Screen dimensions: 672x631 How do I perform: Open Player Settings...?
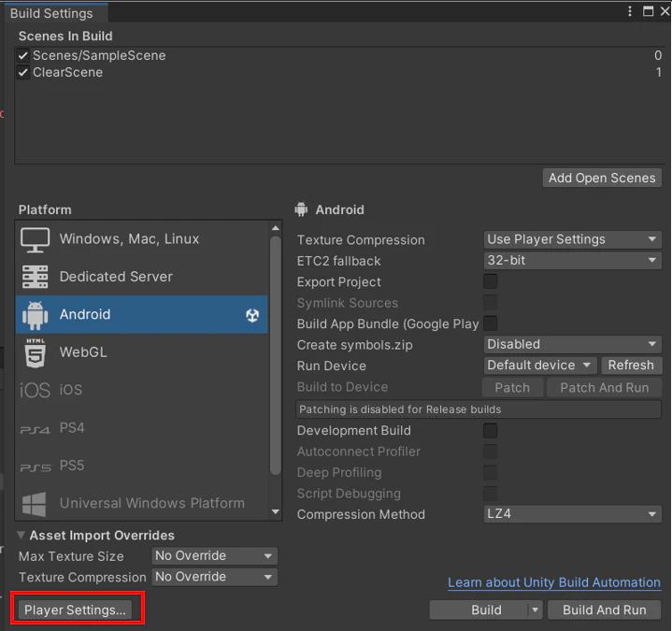(x=76, y=610)
